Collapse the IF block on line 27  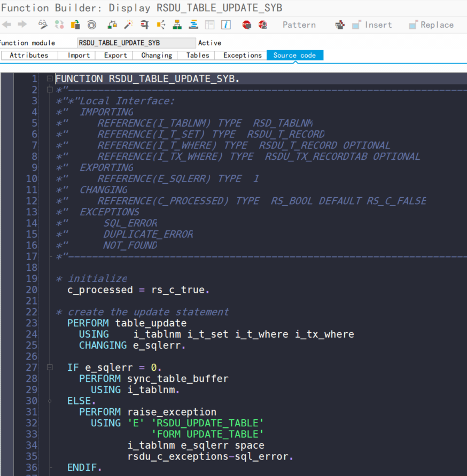[50, 368]
